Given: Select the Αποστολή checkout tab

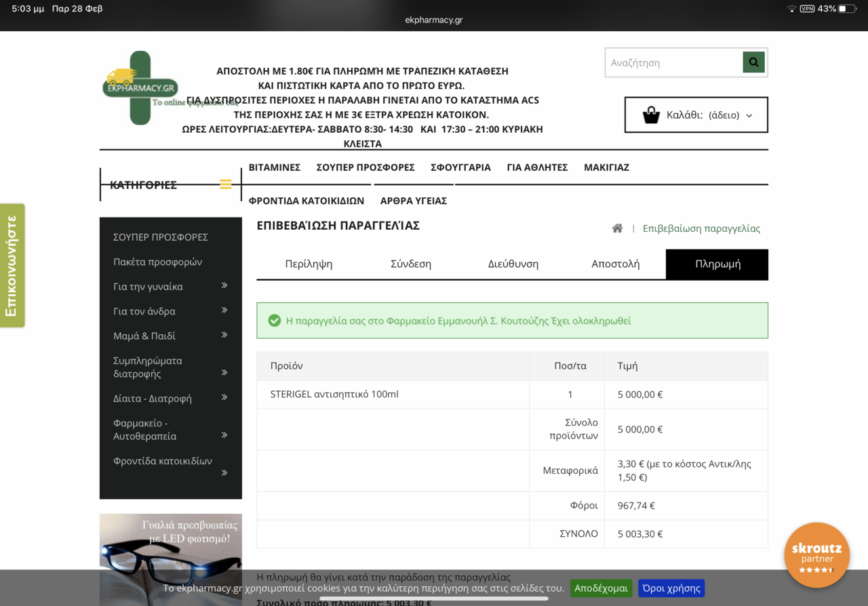Looking at the screenshot, I should (616, 264).
